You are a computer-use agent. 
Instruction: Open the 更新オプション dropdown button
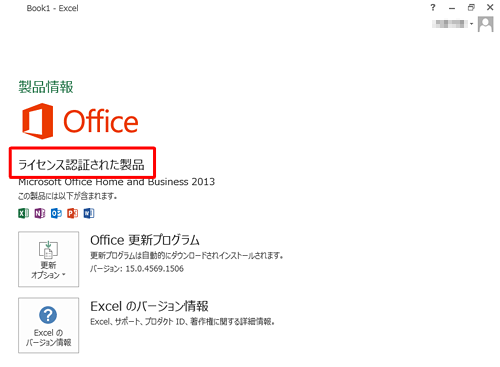(49, 259)
